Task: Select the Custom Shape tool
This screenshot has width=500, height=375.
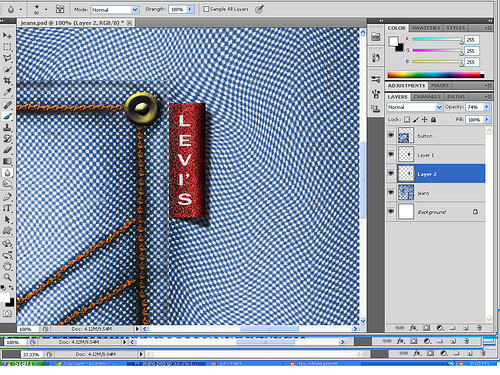Action: (x=7, y=231)
